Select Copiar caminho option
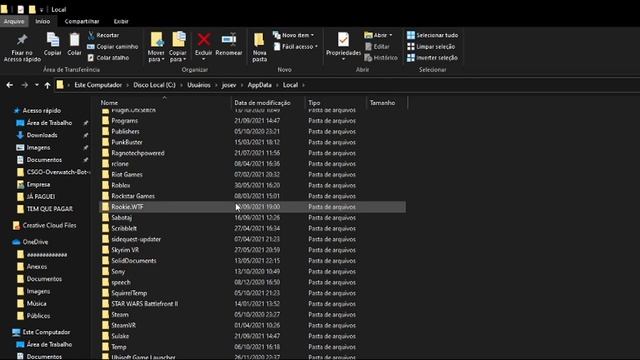 113,47
